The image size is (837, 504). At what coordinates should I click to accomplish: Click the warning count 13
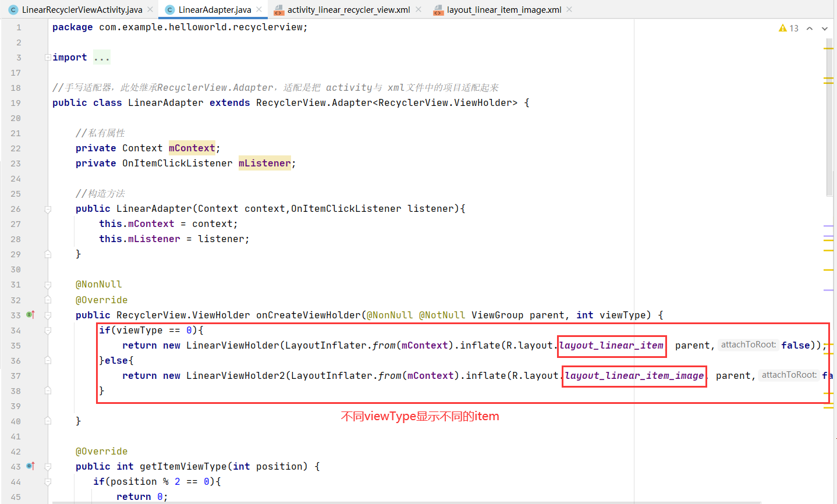[x=794, y=28]
